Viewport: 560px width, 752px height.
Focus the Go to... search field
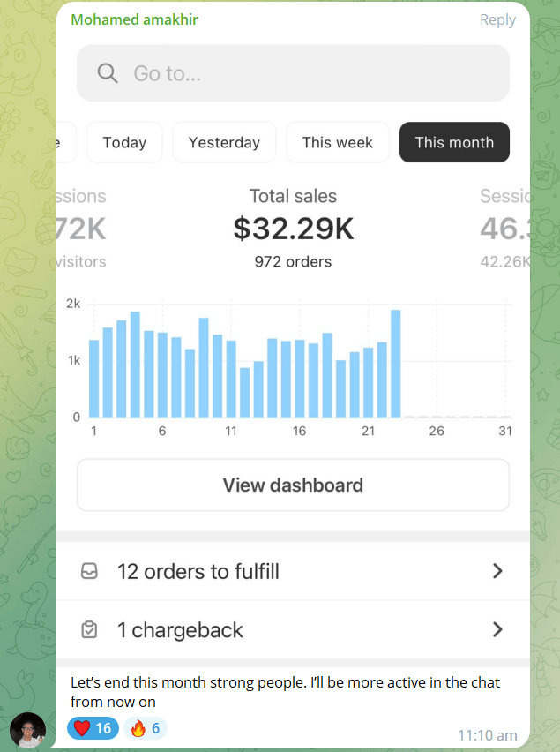[x=293, y=73]
